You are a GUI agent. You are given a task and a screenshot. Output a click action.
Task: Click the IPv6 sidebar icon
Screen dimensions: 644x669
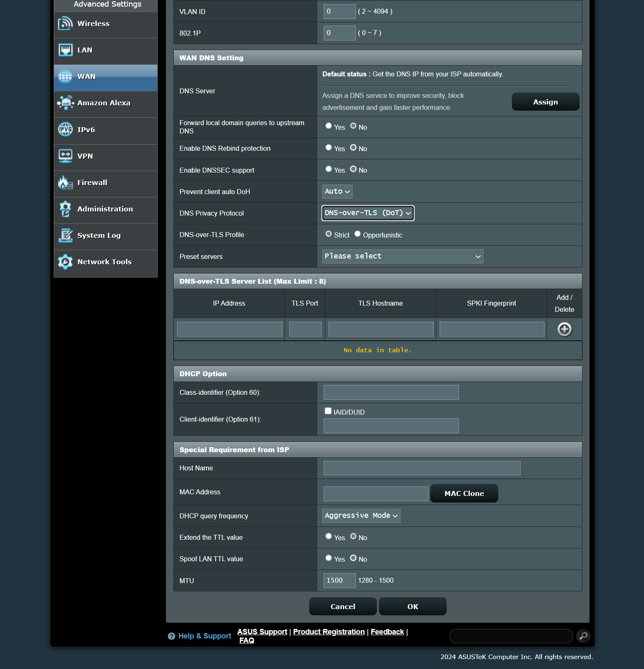(x=65, y=129)
